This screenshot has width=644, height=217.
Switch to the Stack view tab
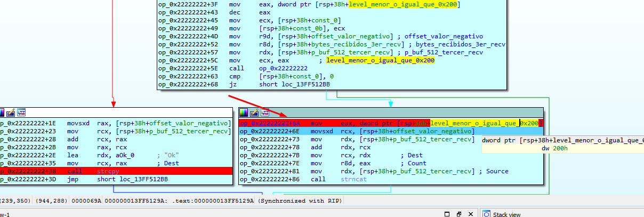point(506,214)
